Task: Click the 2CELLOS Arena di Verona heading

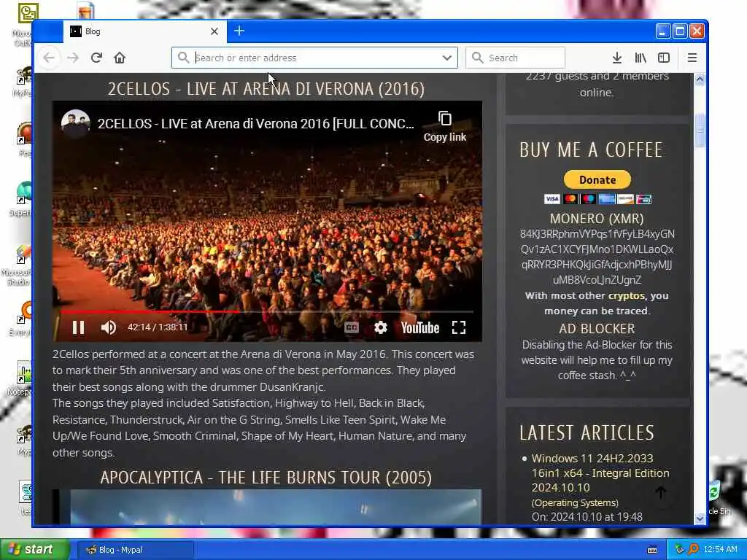Action: (x=266, y=89)
